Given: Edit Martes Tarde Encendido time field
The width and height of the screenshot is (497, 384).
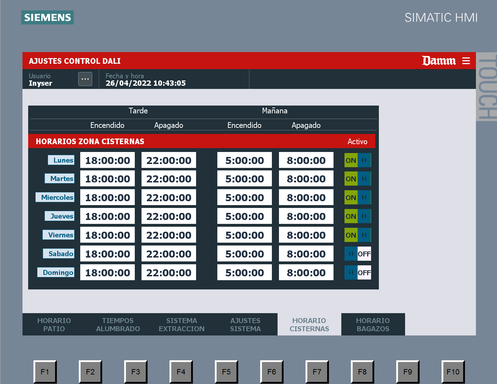Looking at the screenshot, I should 107,179.
